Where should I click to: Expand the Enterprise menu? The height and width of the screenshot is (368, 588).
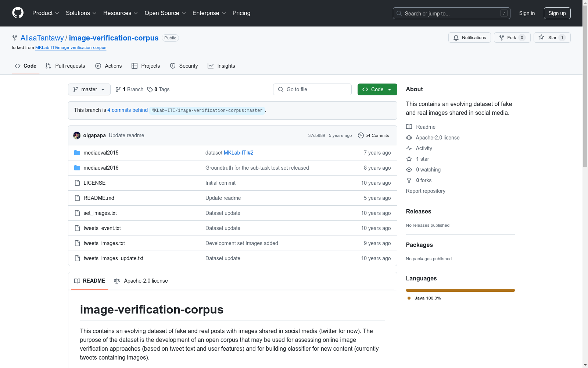(209, 13)
